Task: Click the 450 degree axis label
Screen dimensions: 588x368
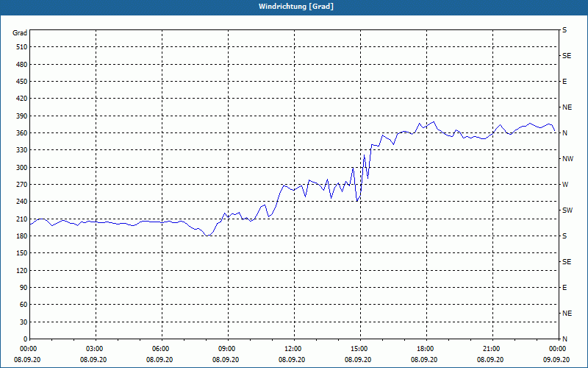Action: click(22, 82)
